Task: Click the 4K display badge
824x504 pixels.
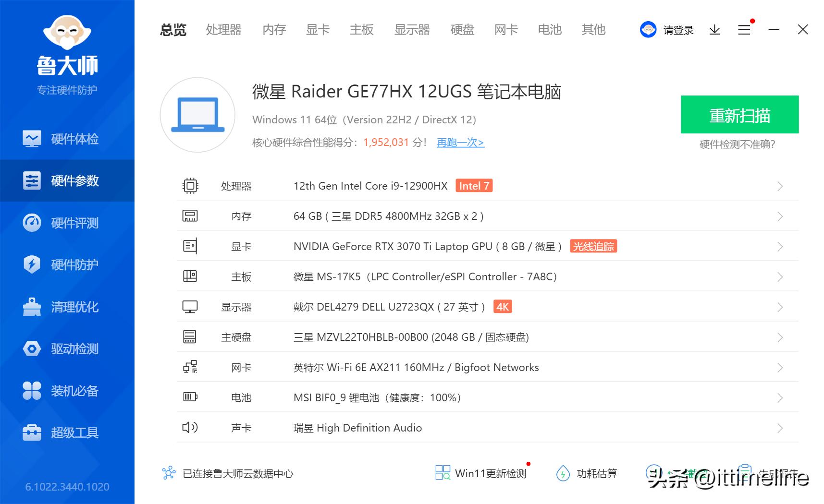Action: tap(503, 307)
